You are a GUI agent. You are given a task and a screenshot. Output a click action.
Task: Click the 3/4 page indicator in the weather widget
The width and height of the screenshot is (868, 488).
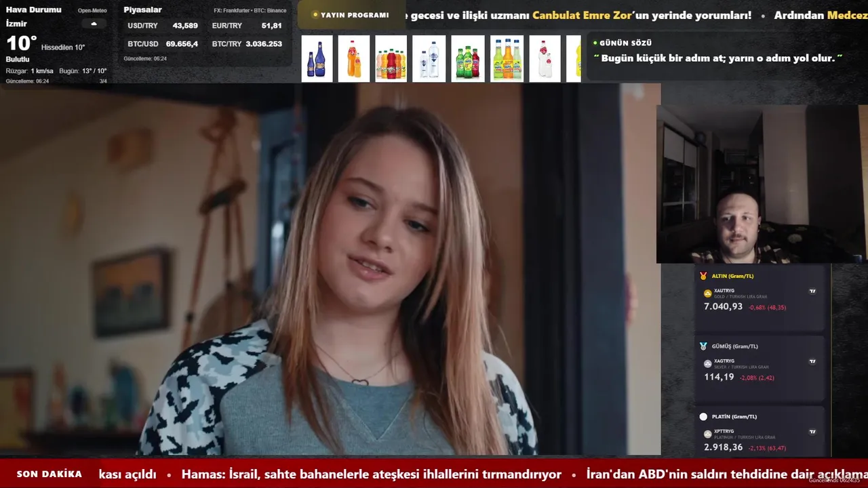pos(103,81)
